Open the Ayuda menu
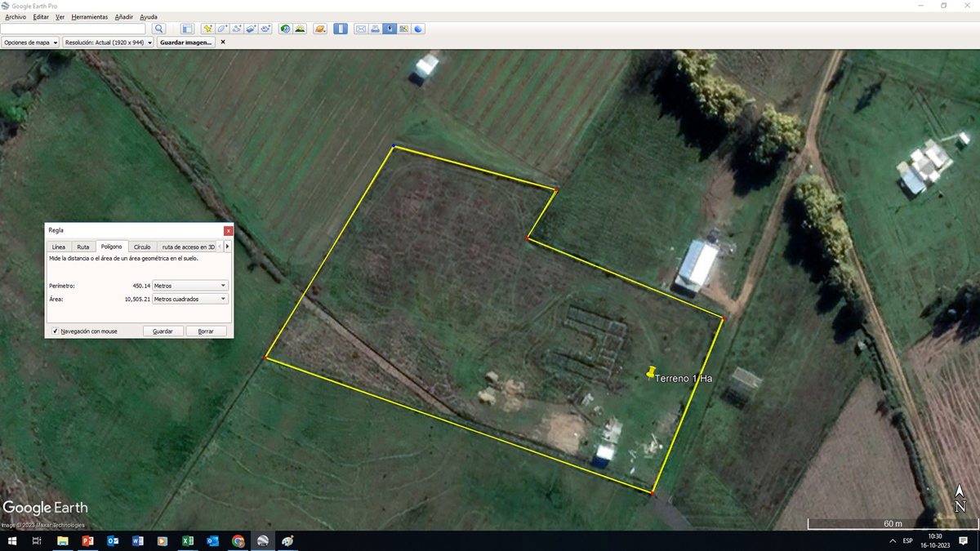Image resolution: width=980 pixels, height=551 pixels. pos(149,17)
